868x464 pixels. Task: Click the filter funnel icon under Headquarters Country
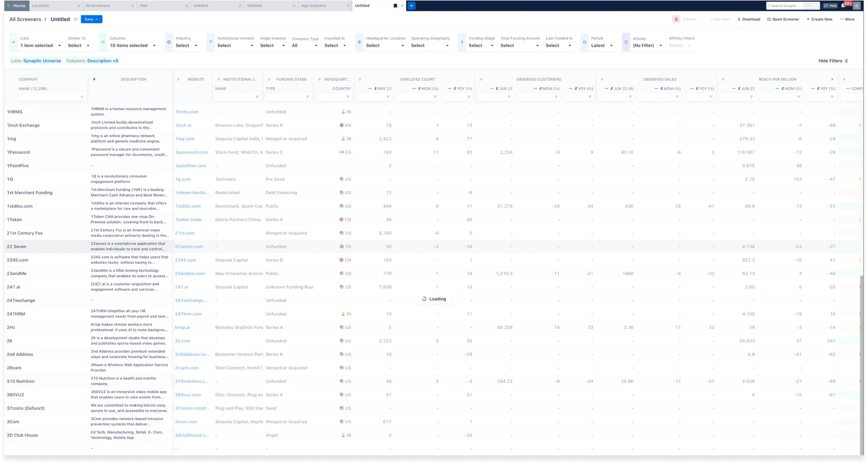348,97
